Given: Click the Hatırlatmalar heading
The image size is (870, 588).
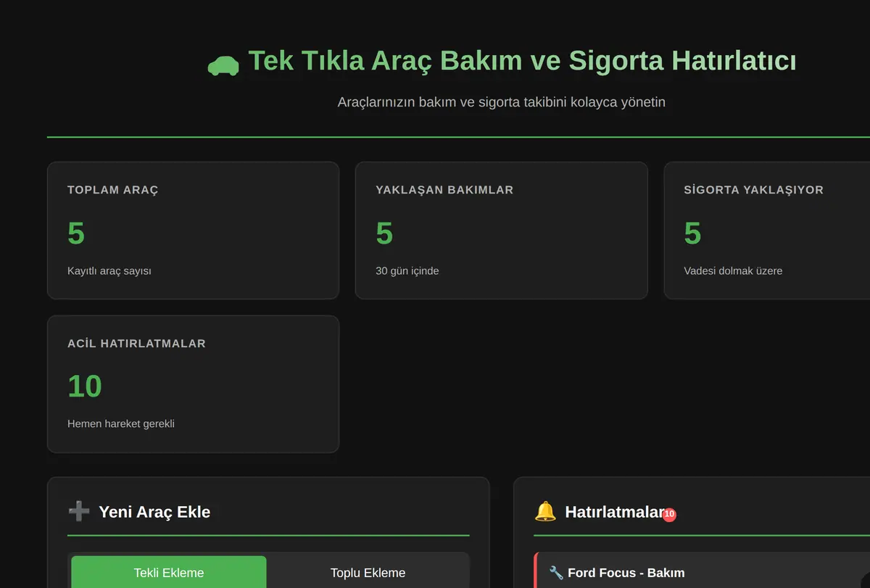Looking at the screenshot, I should [x=614, y=512].
